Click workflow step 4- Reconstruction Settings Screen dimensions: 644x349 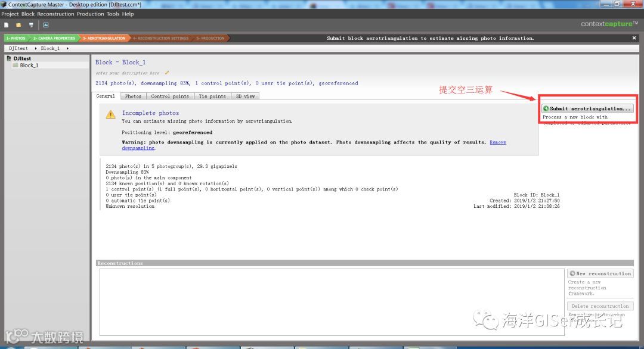coord(160,38)
